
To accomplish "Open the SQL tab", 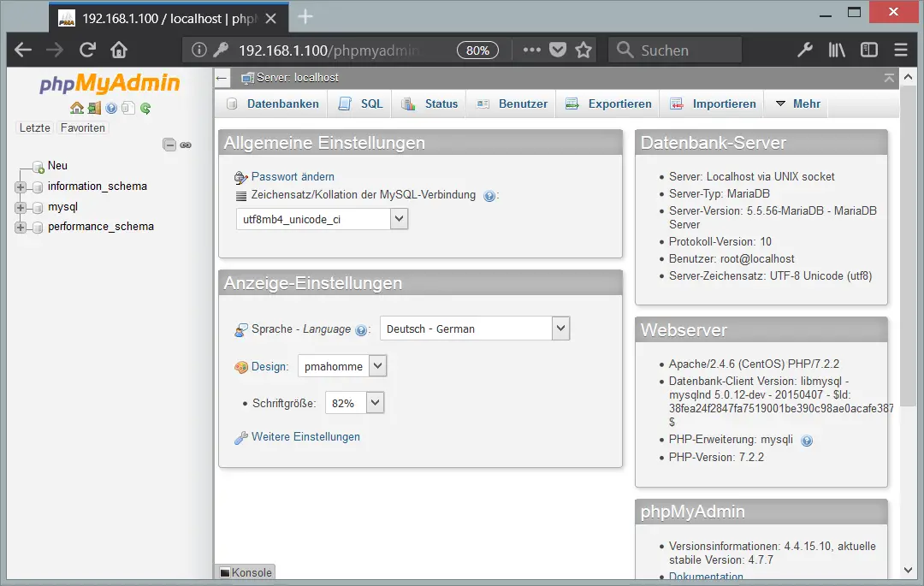I will pos(361,104).
